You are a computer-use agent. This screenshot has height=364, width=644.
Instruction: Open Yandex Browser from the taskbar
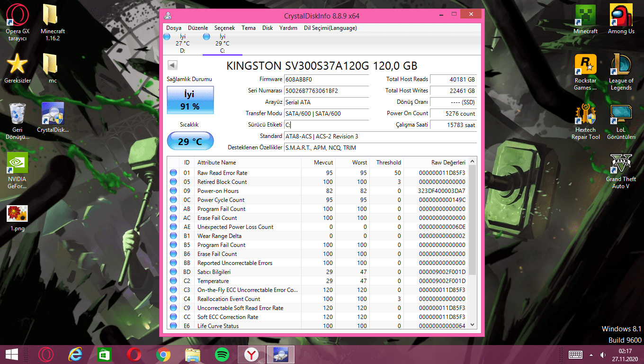251,355
